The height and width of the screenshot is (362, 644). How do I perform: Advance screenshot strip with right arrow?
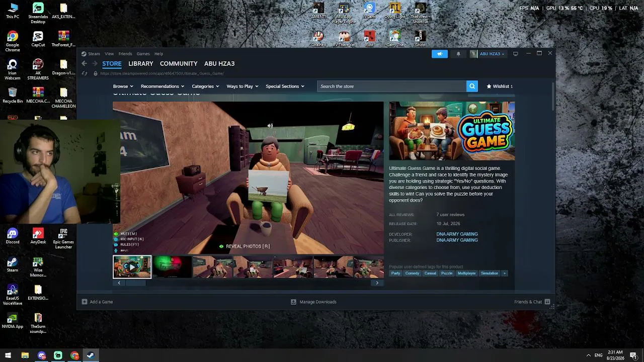click(377, 283)
